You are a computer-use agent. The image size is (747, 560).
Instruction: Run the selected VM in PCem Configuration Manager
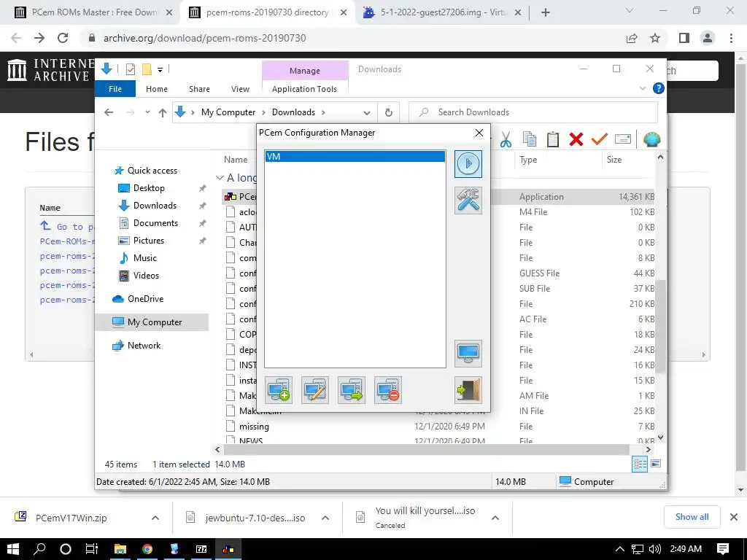(x=468, y=164)
